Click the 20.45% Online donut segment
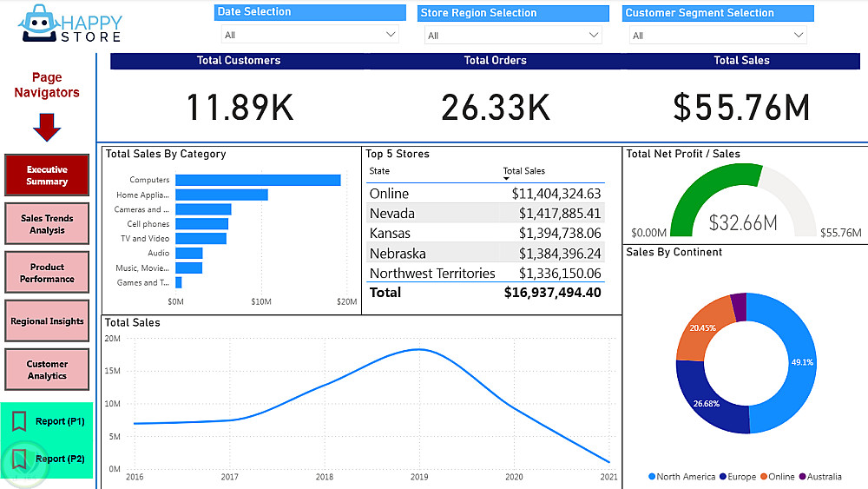 [704, 329]
